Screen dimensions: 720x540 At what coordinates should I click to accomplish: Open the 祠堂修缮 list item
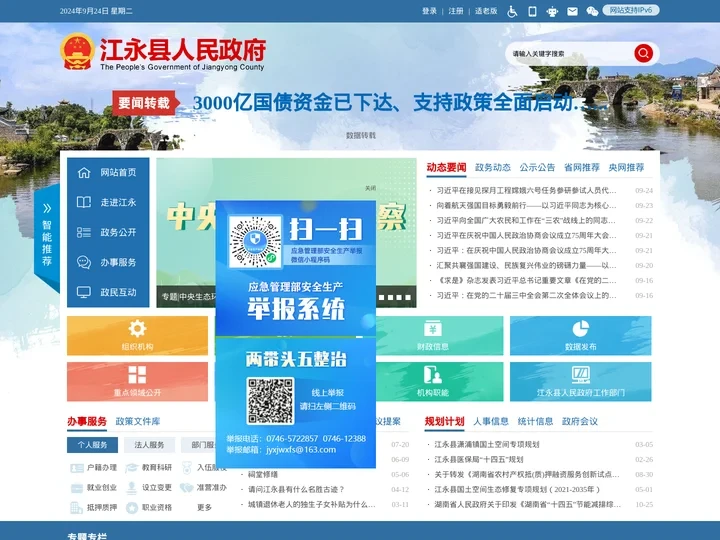(263, 474)
